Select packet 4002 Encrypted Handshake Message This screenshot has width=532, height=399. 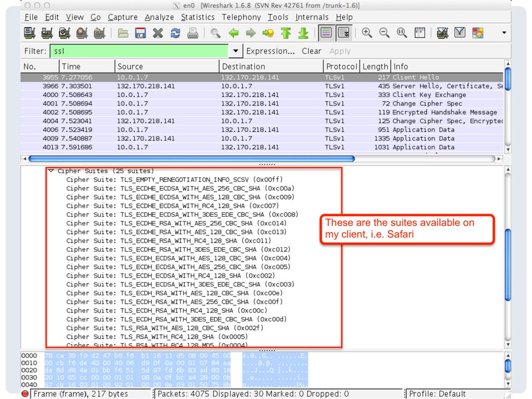262,112
